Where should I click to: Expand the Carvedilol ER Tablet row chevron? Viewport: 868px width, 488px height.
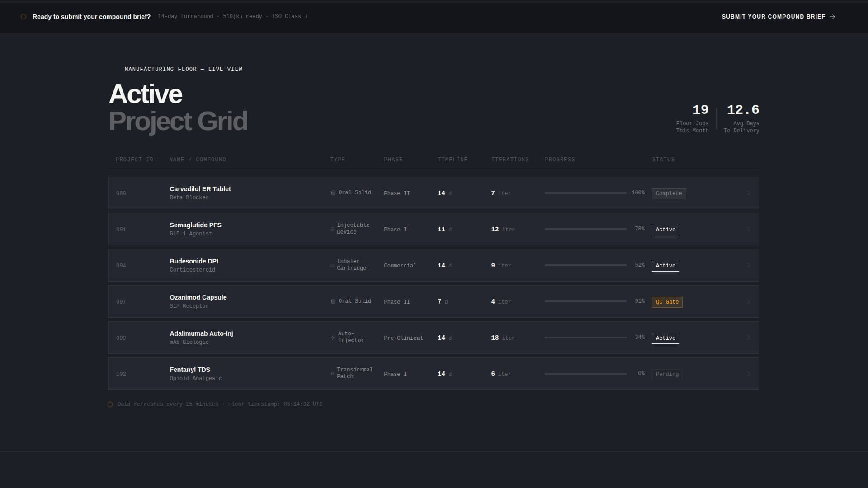tap(748, 193)
